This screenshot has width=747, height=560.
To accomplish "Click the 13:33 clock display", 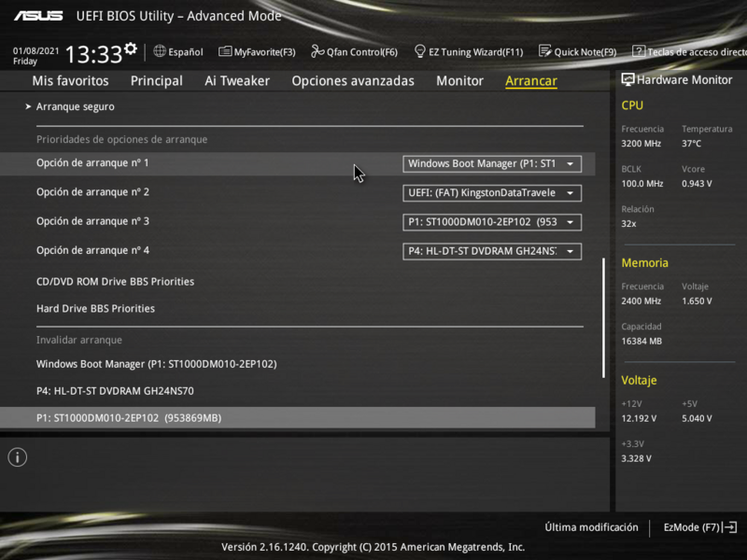I will pyautogui.click(x=94, y=54).
